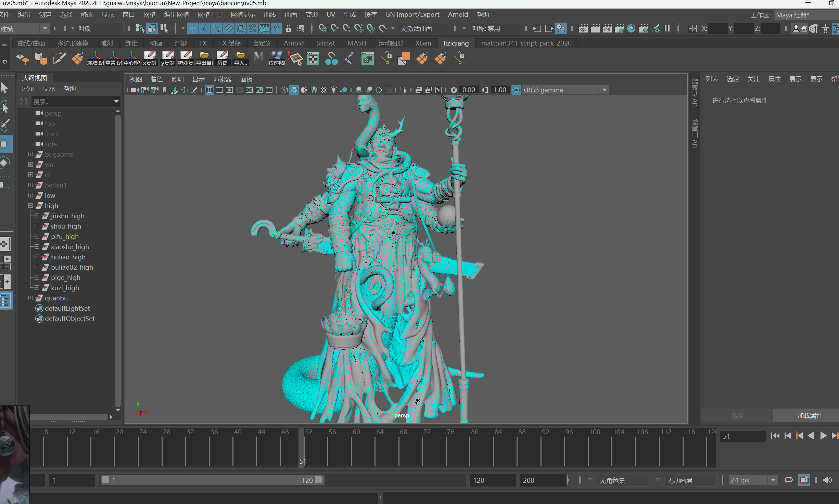Toggle smooth shade all cube icon
The height and width of the screenshot is (504, 839).
pos(294,90)
